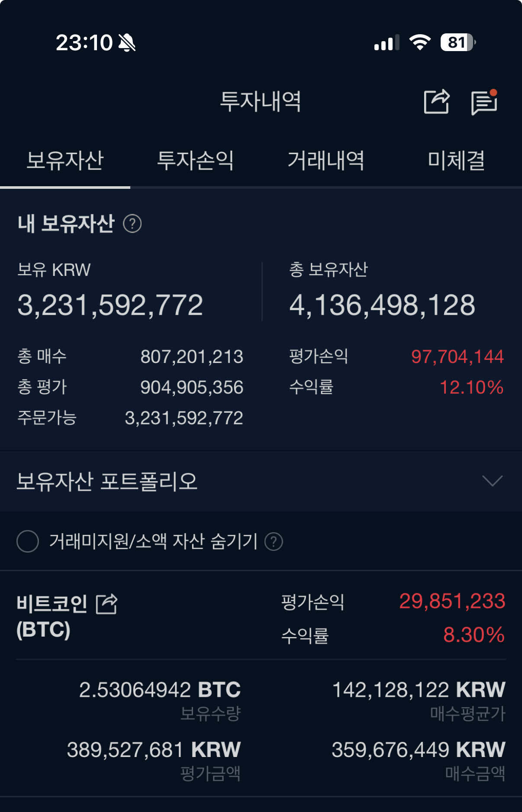Tap the circle selector before 거래미지원 text

(x=28, y=542)
